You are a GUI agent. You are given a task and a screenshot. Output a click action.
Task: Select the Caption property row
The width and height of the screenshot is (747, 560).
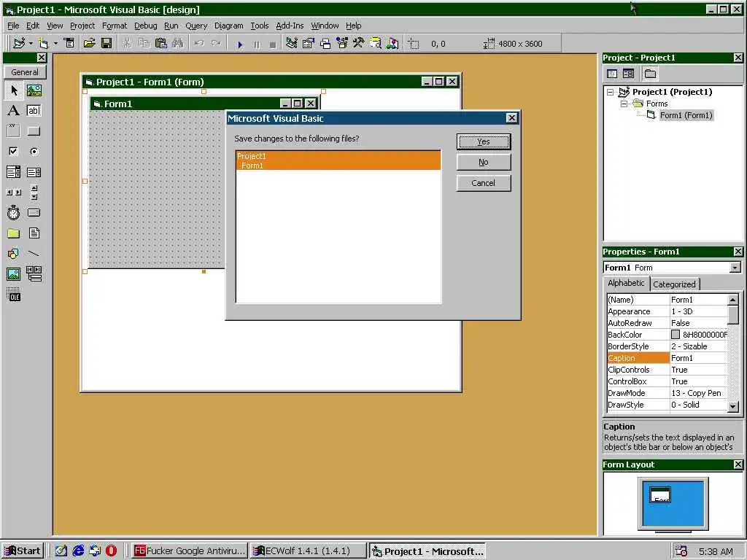tap(667, 358)
